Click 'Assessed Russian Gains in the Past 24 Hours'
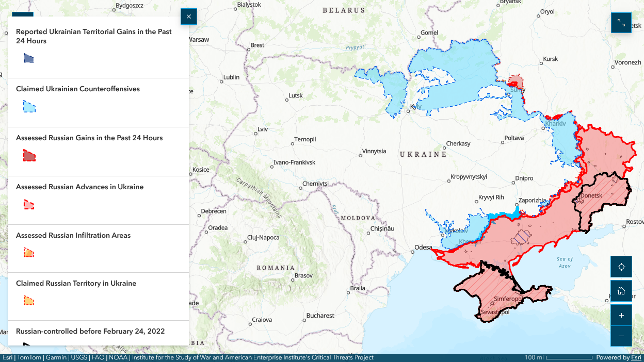This screenshot has height=362, width=644. coord(89,138)
